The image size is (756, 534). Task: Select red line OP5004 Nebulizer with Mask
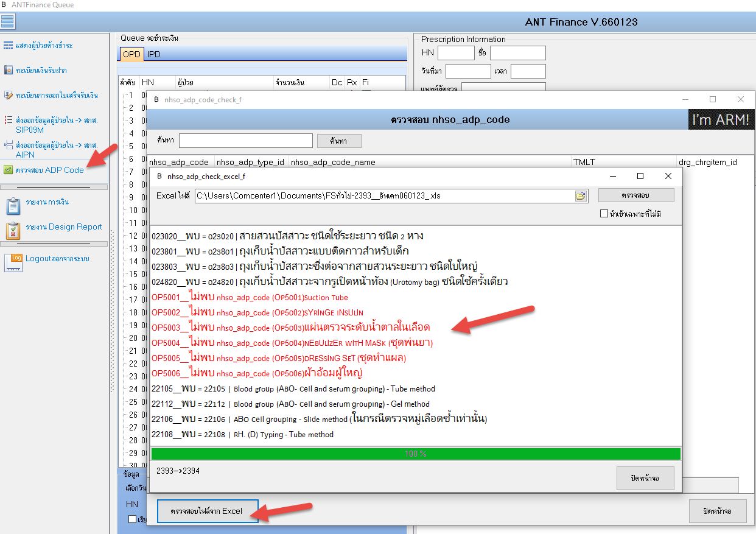click(x=292, y=343)
